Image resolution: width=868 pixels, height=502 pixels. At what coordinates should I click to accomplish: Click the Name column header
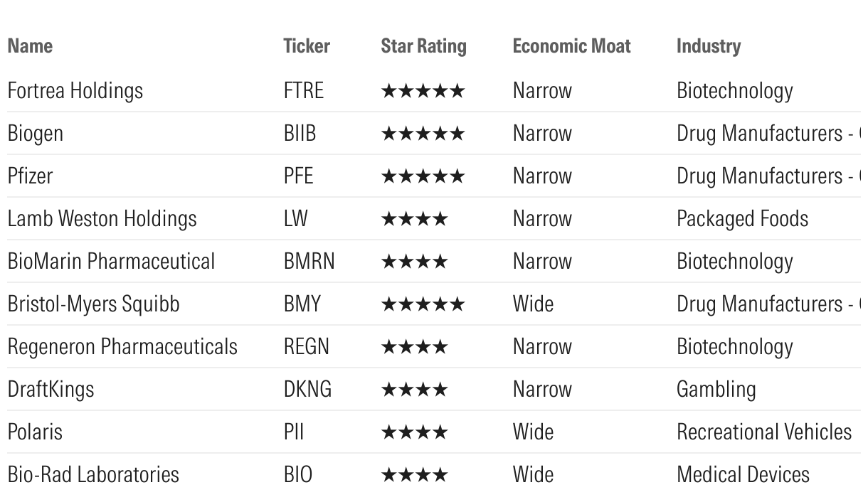(30, 46)
